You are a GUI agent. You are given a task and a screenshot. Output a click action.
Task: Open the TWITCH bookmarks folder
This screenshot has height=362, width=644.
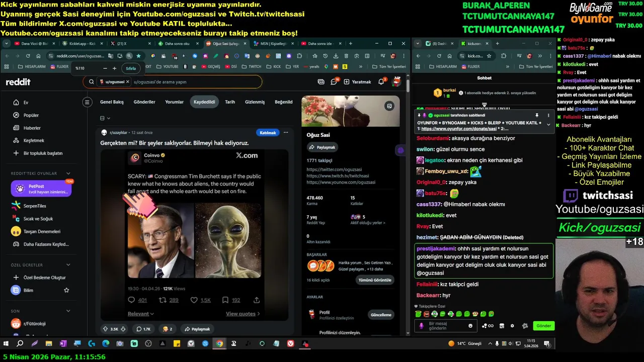[x=252, y=66]
